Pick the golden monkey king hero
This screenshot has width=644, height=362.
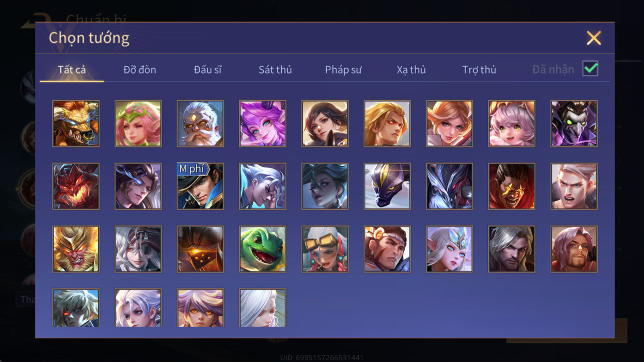click(x=76, y=249)
